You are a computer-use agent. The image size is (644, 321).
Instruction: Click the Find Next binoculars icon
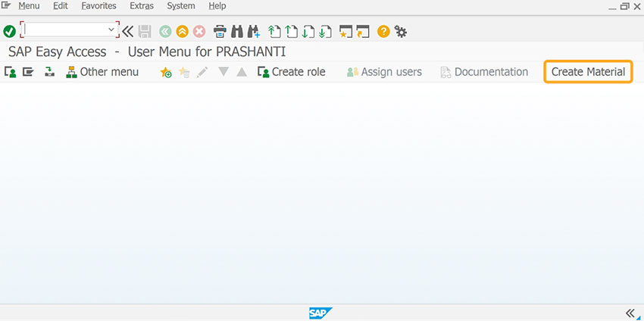pos(253,32)
